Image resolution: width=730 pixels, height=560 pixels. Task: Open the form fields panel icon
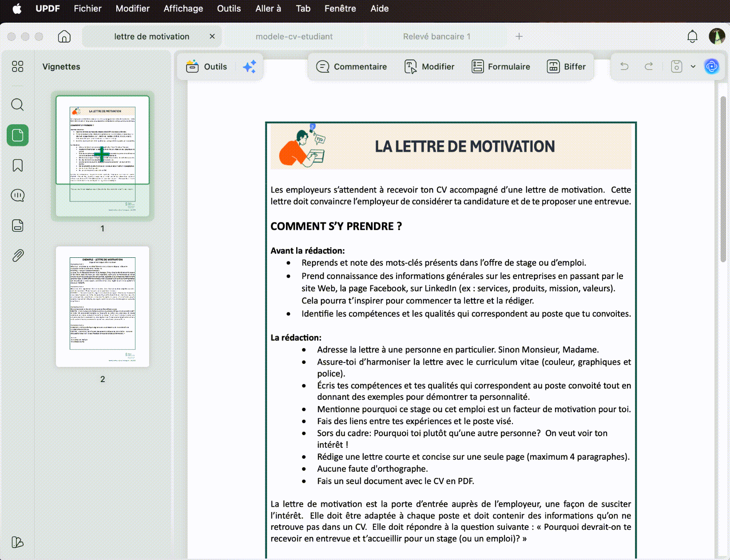pos(18,225)
